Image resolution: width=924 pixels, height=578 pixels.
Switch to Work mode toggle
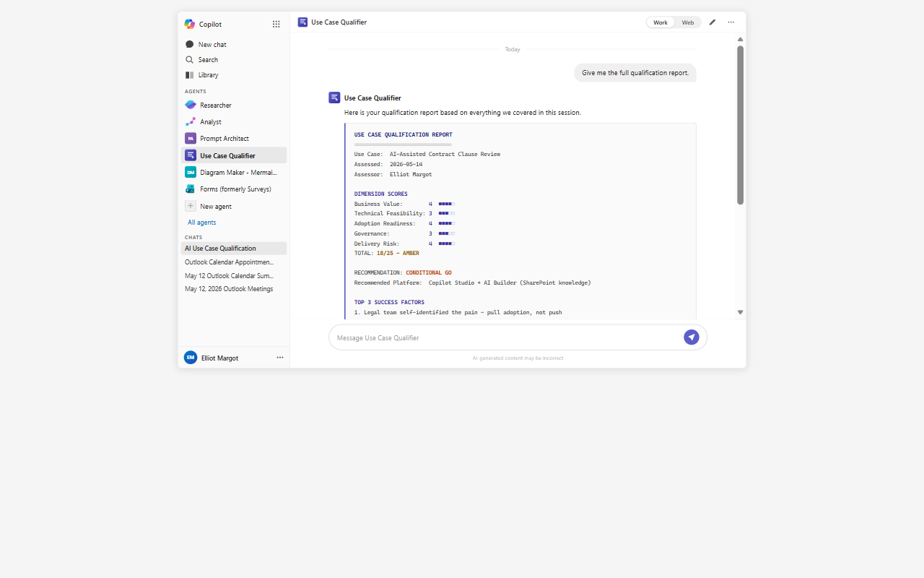coord(661,22)
